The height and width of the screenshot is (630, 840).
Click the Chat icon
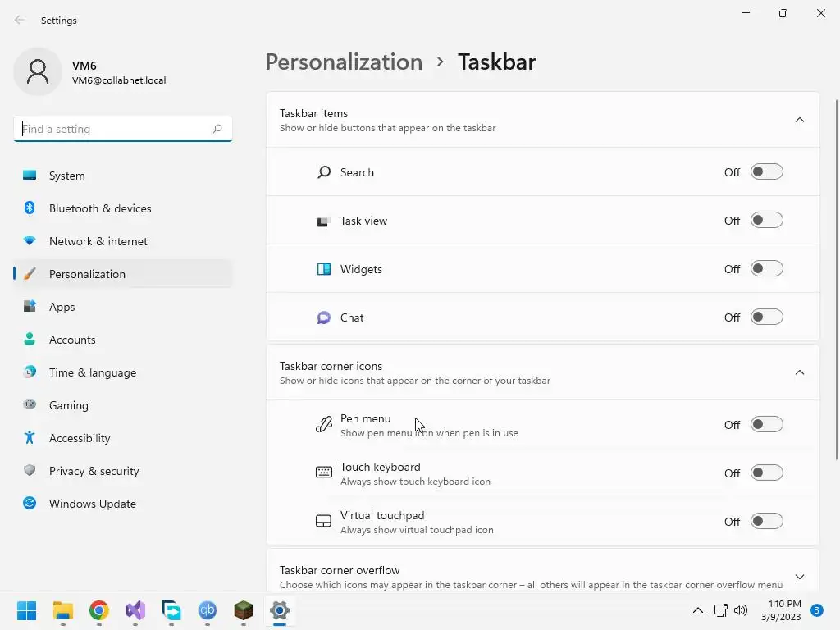pos(323,317)
